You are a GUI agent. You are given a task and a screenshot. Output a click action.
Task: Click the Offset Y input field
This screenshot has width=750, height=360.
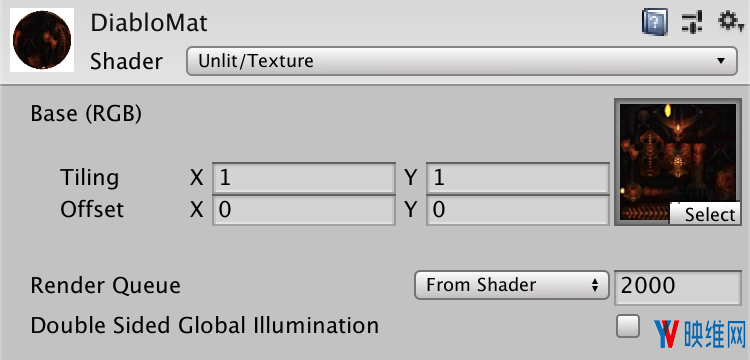(518, 210)
